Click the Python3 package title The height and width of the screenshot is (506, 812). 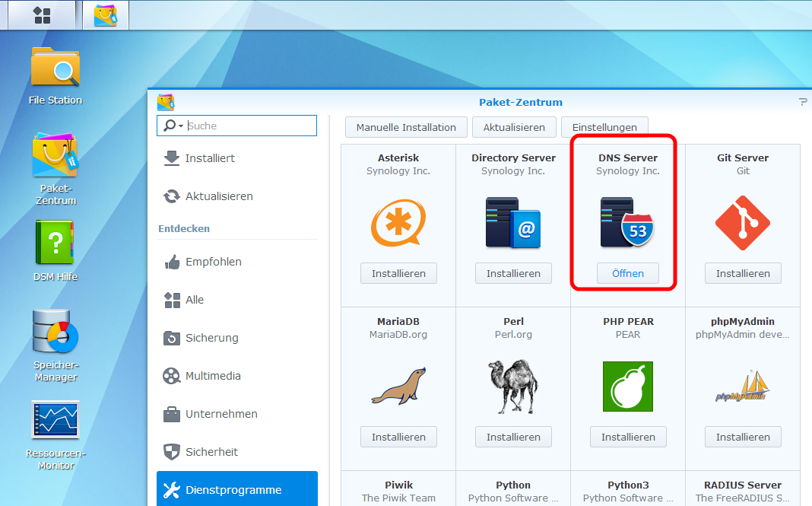(628, 485)
